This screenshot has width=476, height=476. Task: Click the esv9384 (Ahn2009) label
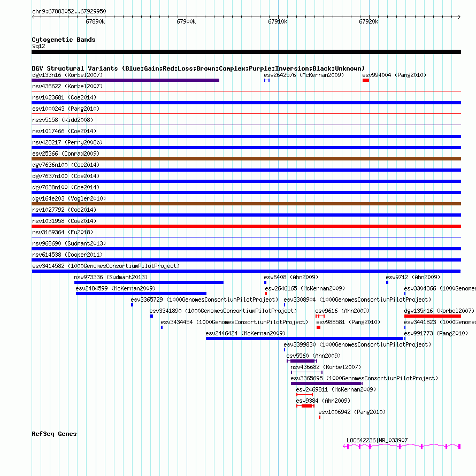[323, 401]
